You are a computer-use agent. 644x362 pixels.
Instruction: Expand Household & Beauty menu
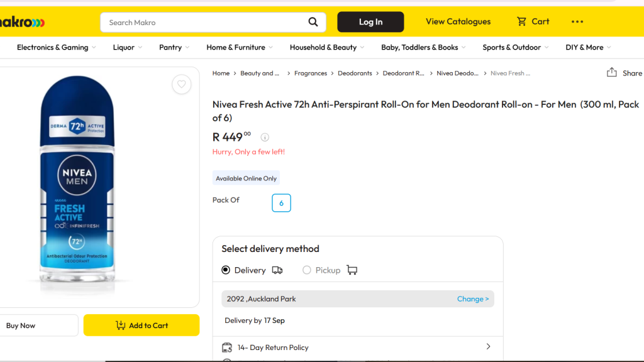[x=327, y=48]
